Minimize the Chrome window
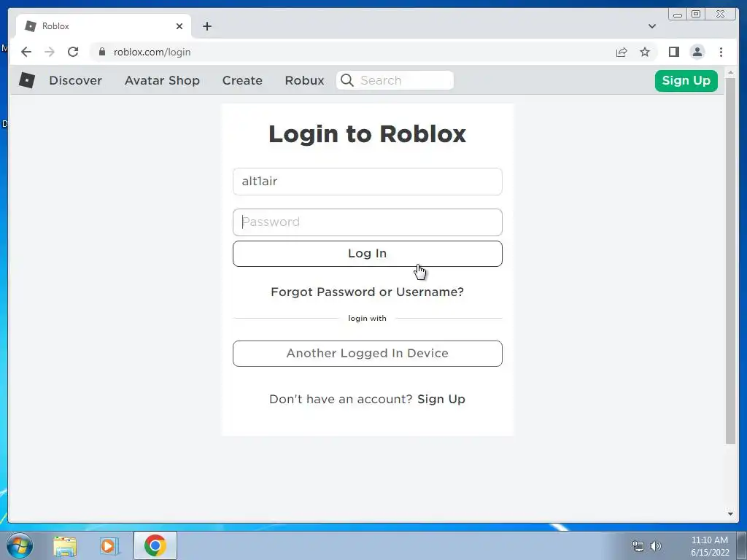Image resolution: width=747 pixels, height=560 pixels. [678, 15]
